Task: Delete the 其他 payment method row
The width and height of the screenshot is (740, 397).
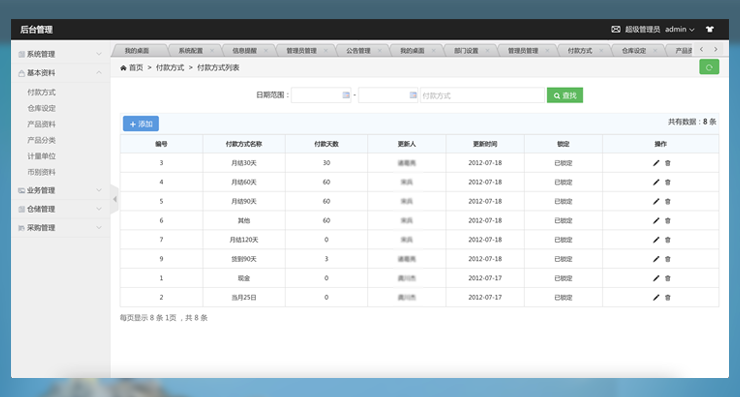Action: [x=668, y=220]
